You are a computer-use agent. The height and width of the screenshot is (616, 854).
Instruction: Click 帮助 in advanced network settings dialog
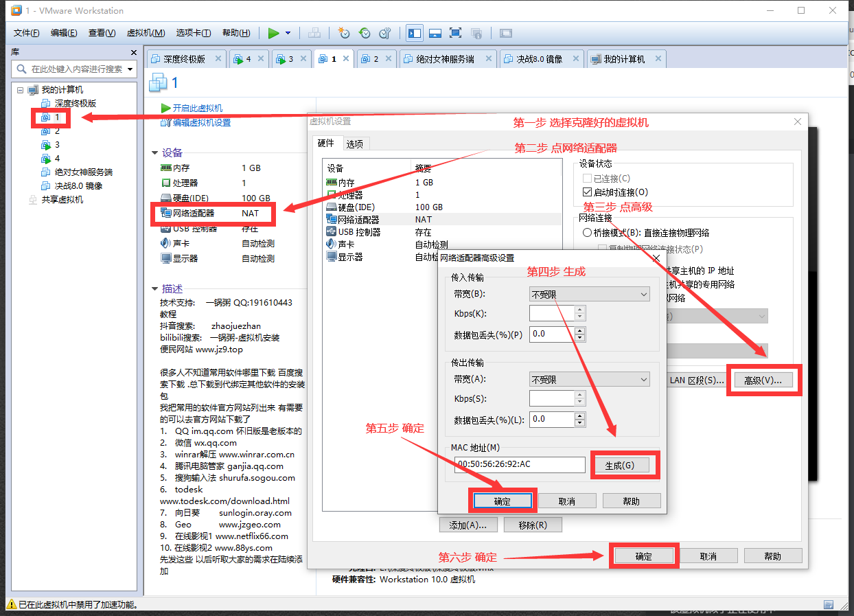point(632,501)
